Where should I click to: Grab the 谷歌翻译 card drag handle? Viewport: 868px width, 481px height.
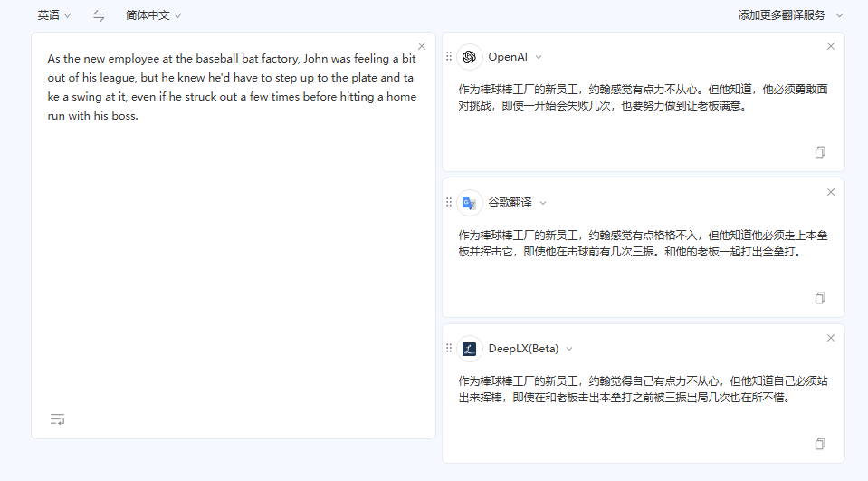tap(449, 202)
